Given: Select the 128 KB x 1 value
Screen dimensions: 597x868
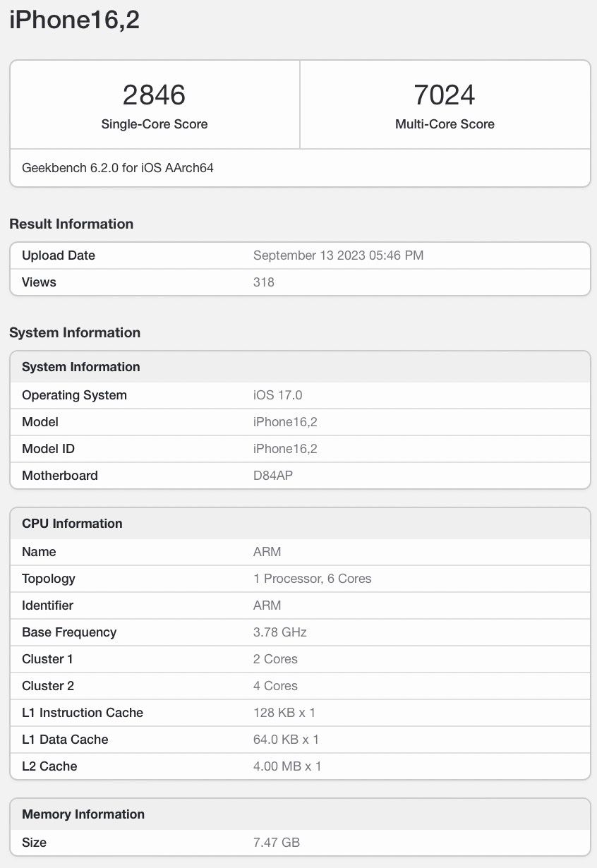Looking at the screenshot, I should pos(284,713).
